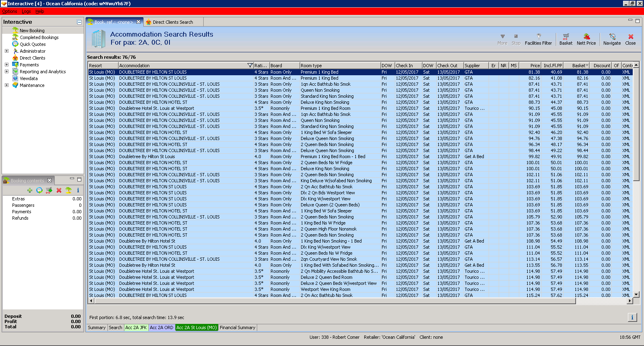Sort results by Basket column header
The height and width of the screenshot is (346, 644).
pyautogui.click(x=576, y=66)
